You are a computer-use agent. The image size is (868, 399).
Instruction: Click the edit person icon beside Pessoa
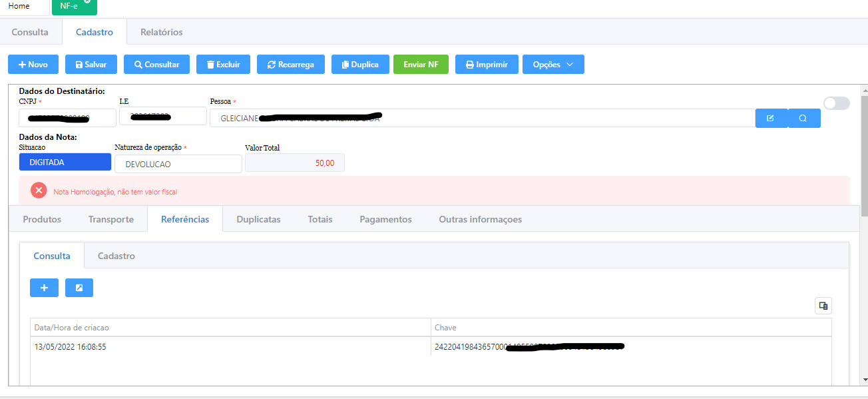tap(771, 118)
